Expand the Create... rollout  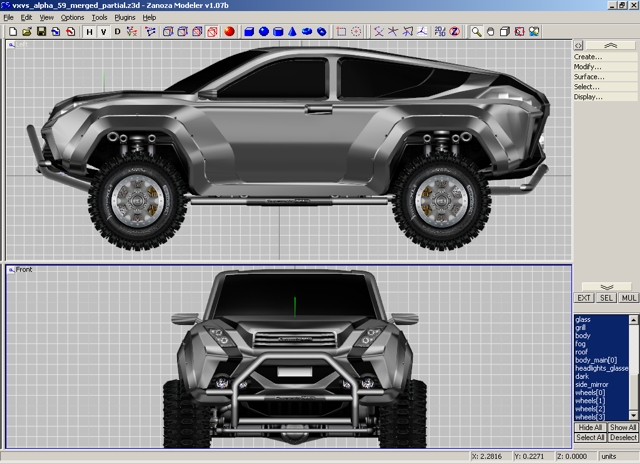588,57
